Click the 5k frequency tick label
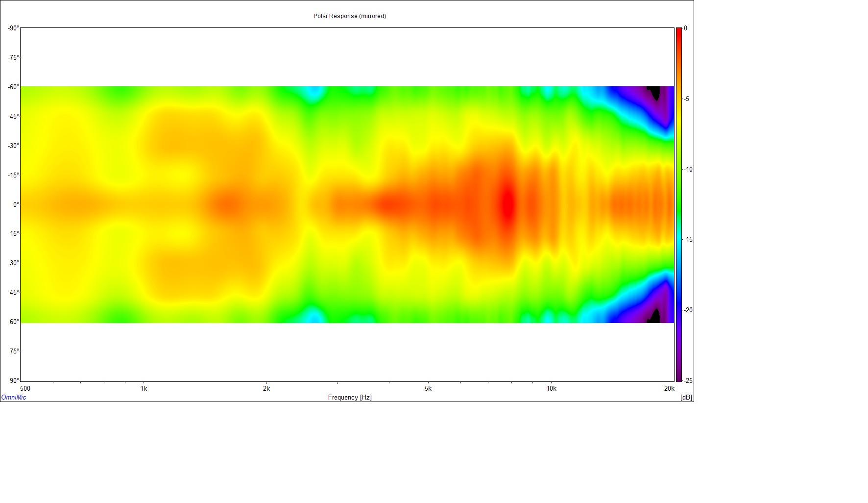Viewport: 868px width, 503px height. point(428,388)
